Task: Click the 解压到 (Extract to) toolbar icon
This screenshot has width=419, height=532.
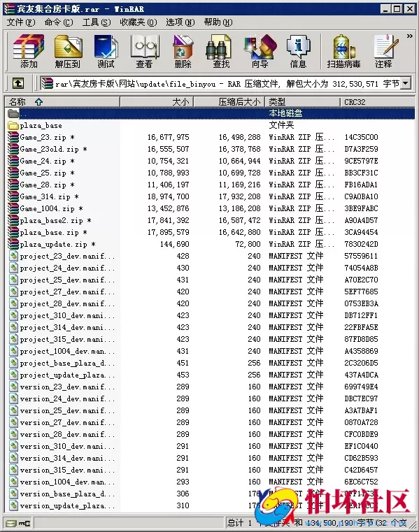Action: point(68,51)
